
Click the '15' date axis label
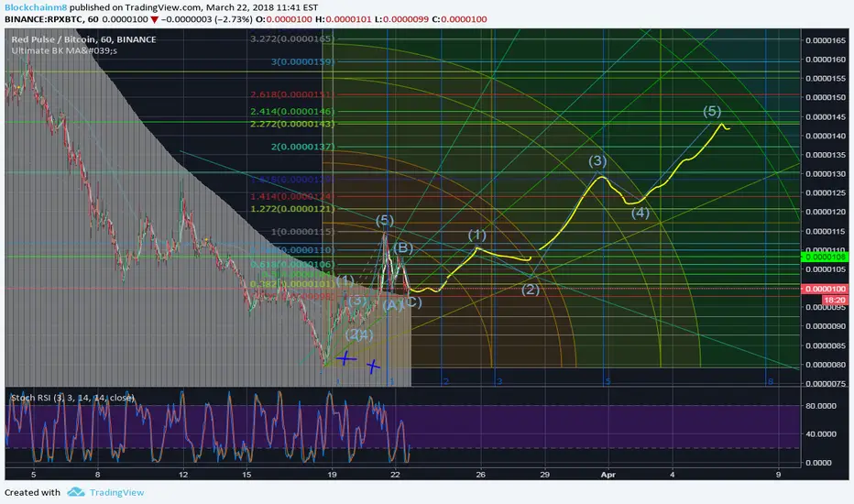pos(247,475)
